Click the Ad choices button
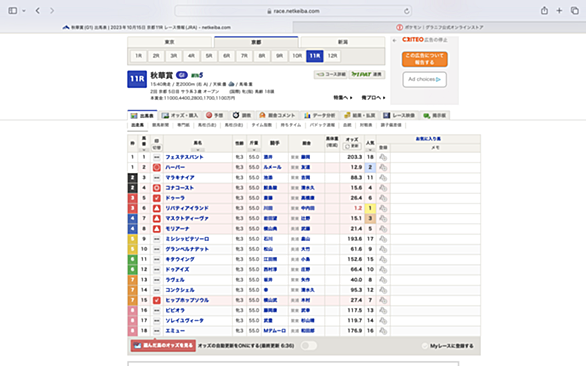The height and width of the screenshot is (366, 586). [x=425, y=79]
